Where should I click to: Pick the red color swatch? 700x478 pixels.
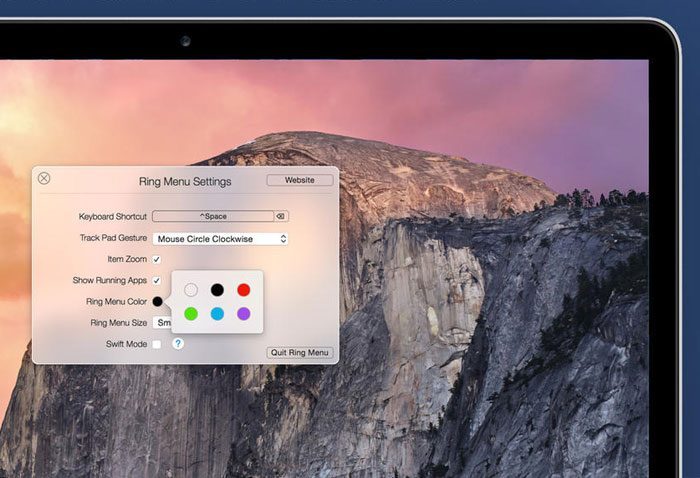pyautogui.click(x=244, y=290)
